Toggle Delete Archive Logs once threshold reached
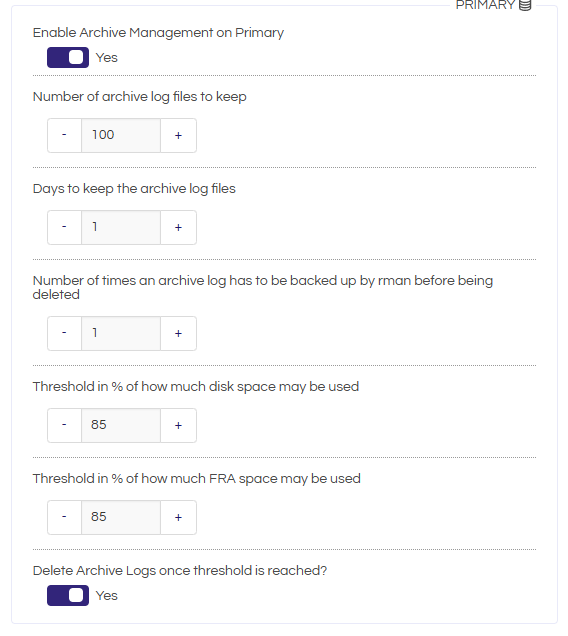The width and height of the screenshot is (568, 636). [x=68, y=595]
